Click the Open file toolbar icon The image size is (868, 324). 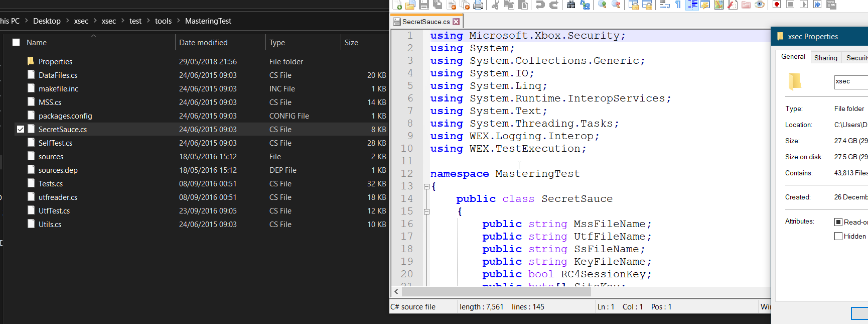tap(410, 5)
